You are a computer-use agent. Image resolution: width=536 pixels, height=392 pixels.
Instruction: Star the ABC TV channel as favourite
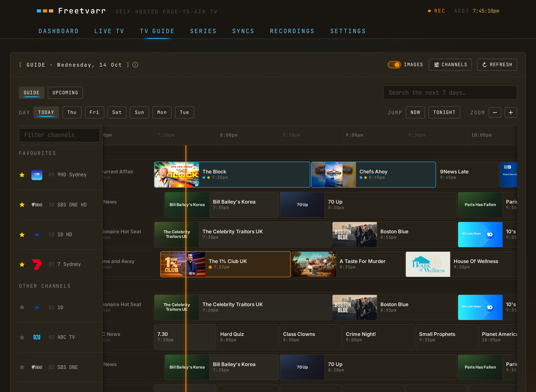pos(22,337)
